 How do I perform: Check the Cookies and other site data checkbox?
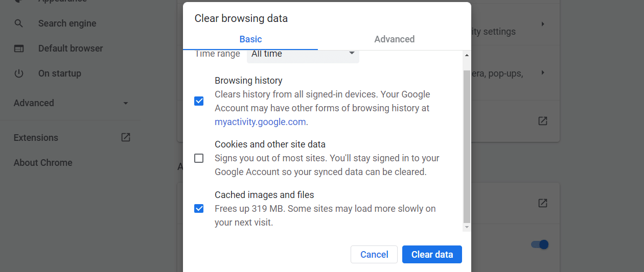[x=199, y=158]
